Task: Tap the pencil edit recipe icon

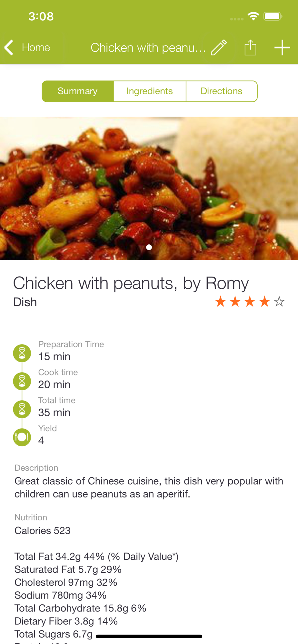Action: tap(219, 48)
